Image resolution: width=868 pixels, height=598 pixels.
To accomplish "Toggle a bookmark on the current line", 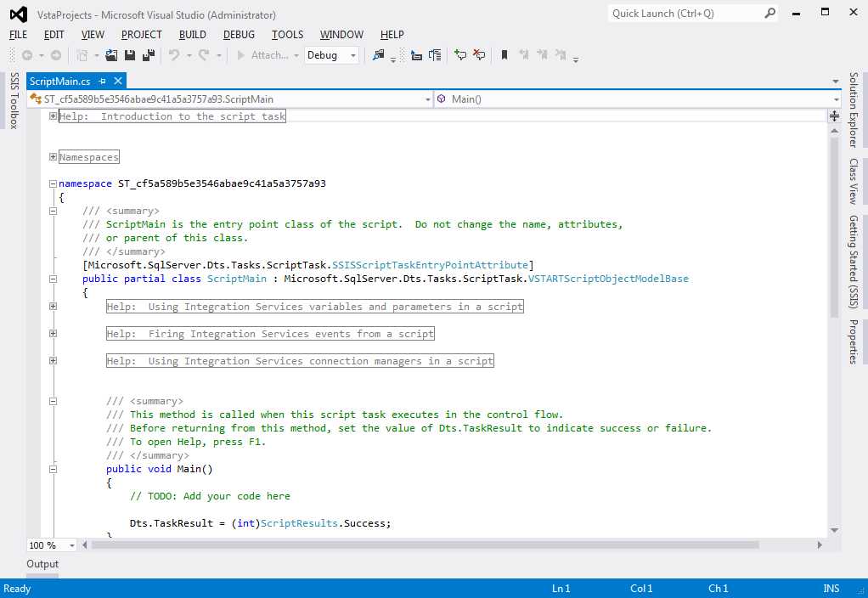I will (504, 55).
